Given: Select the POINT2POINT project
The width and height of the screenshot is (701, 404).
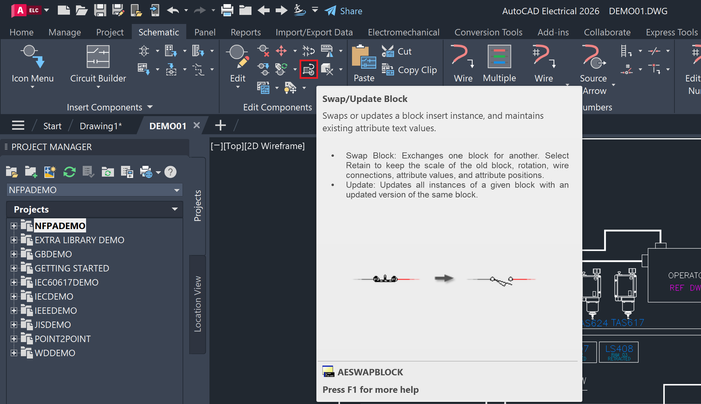Looking at the screenshot, I should click(63, 339).
